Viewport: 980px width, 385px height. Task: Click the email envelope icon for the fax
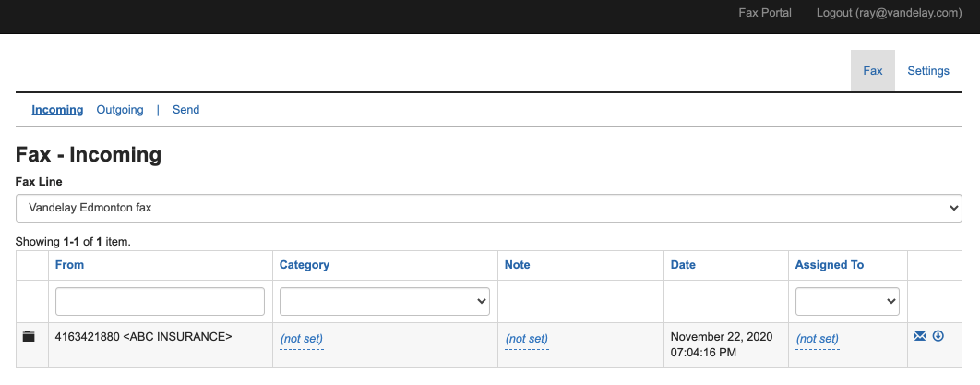pos(919,336)
